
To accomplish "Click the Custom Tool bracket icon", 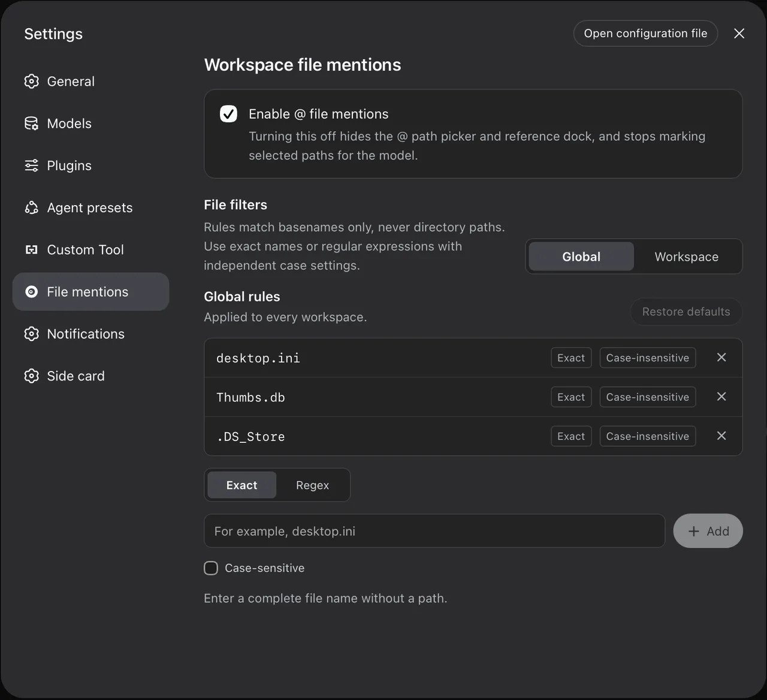I will click(31, 249).
